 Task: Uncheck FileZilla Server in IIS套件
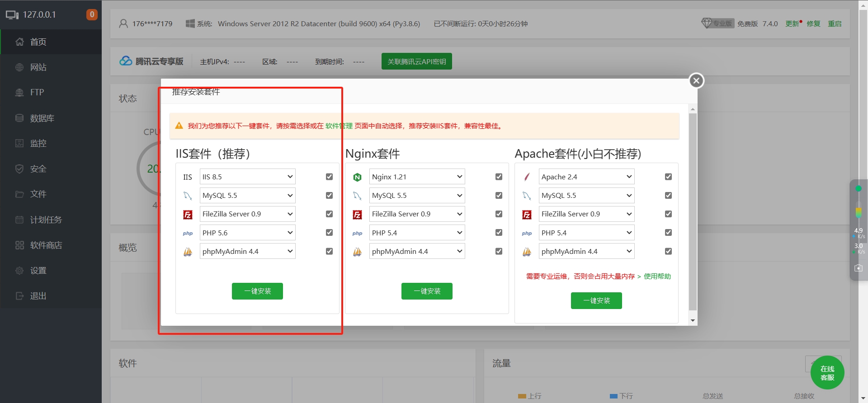[329, 214]
